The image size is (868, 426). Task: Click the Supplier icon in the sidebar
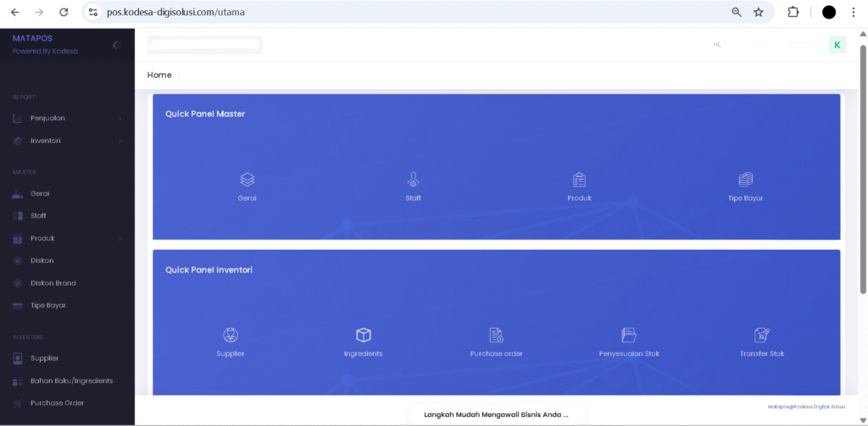click(18, 358)
